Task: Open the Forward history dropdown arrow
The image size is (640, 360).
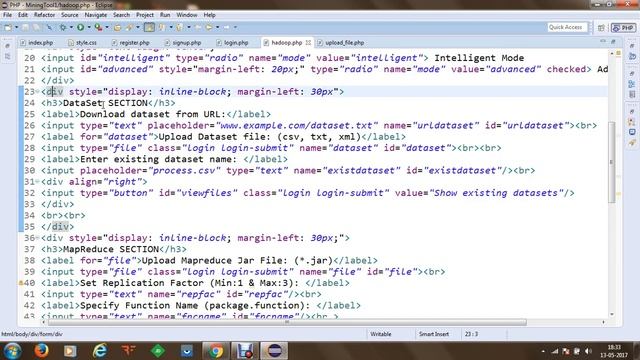Action: tap(236, 27)
